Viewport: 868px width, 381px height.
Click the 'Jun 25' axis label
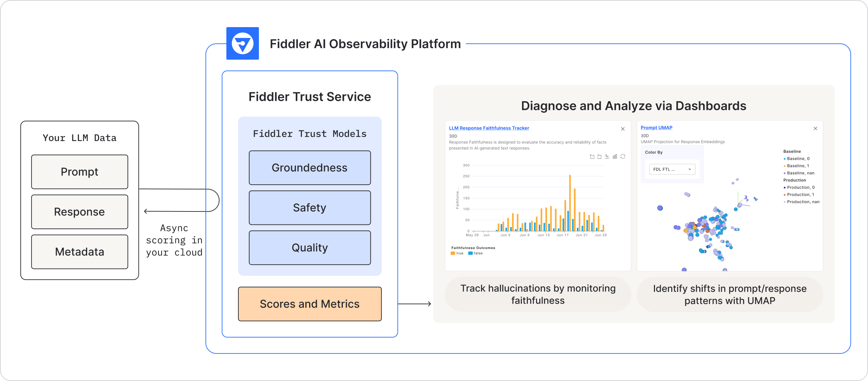[601, 235]
